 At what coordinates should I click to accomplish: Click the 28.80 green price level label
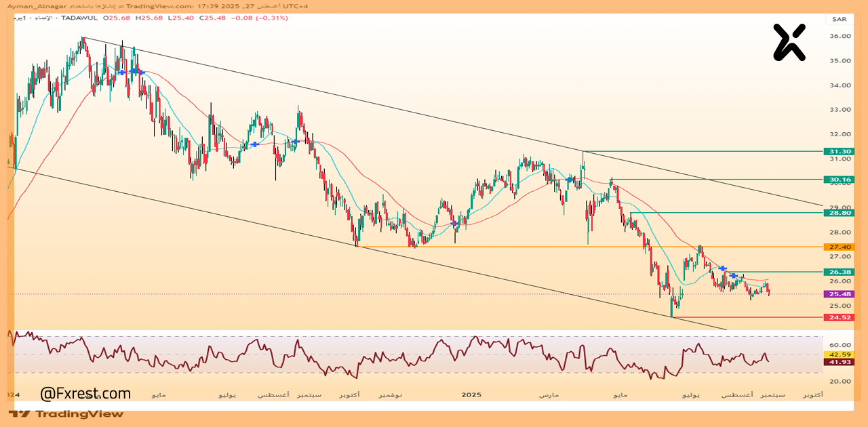pos(837,213)
